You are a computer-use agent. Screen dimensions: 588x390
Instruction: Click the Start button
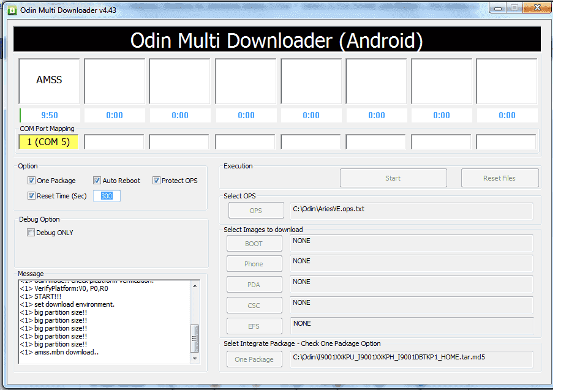[393, 178]
